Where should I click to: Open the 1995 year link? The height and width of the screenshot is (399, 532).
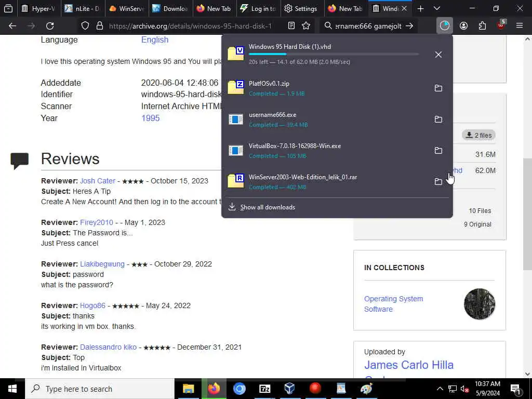[x=150, y=118]
